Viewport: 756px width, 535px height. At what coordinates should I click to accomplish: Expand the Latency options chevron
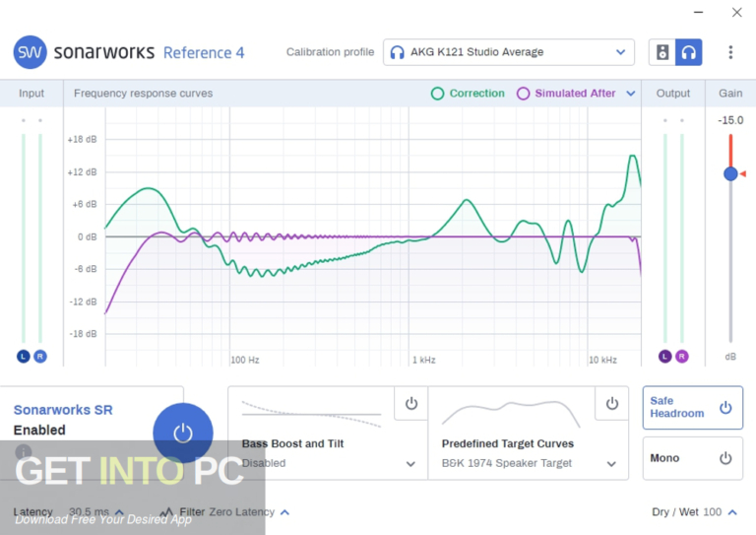point(119,511)
